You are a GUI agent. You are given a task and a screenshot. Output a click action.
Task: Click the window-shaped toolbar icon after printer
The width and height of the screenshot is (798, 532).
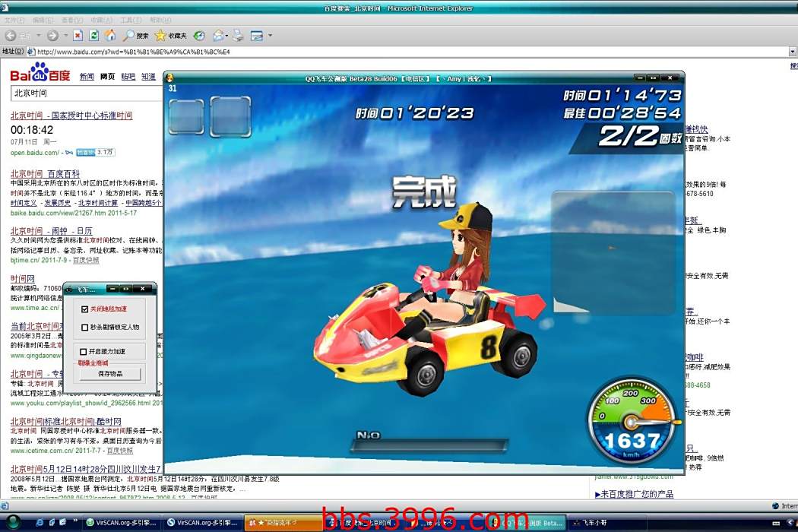[x=257, y=36]
